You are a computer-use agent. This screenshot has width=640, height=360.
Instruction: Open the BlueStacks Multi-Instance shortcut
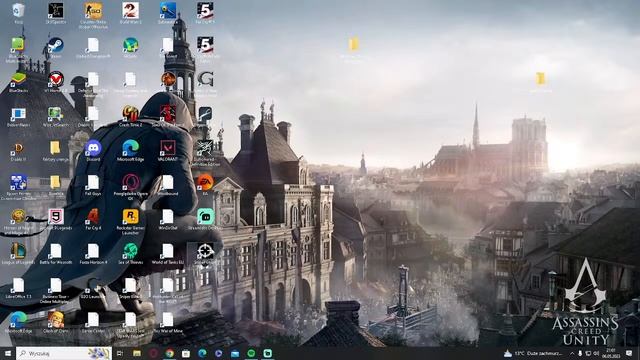(x=18, y=49)
